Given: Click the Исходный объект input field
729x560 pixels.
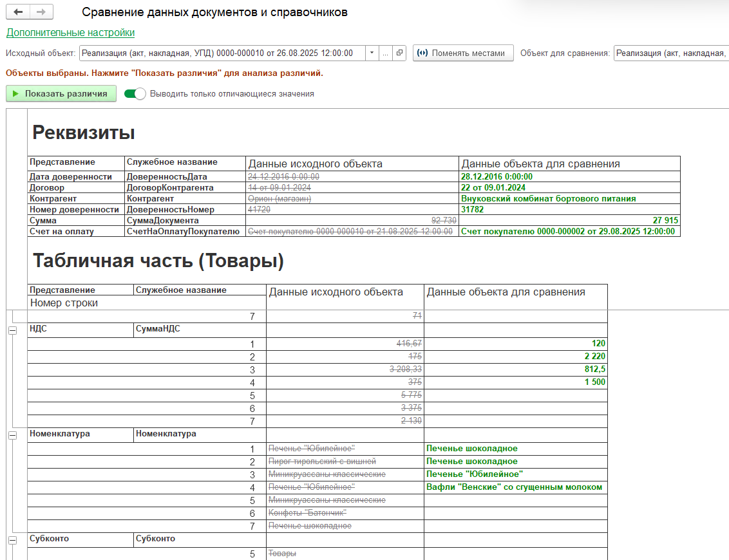Looking at the screenshot, I should (223, 53).
